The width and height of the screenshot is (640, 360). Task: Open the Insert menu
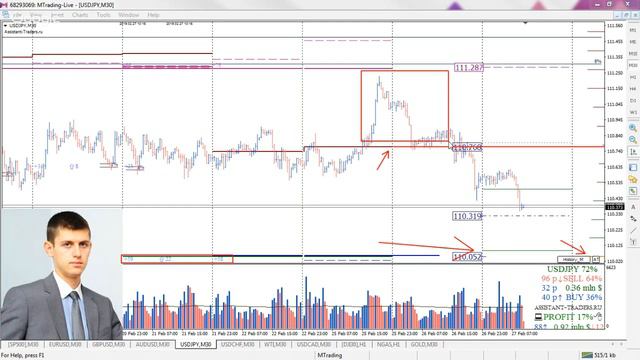coord(57,15)
